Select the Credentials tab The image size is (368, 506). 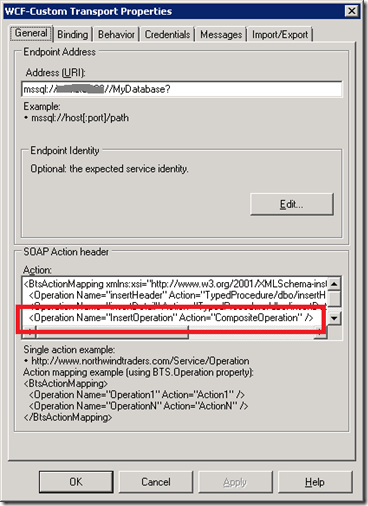(167, 34)
